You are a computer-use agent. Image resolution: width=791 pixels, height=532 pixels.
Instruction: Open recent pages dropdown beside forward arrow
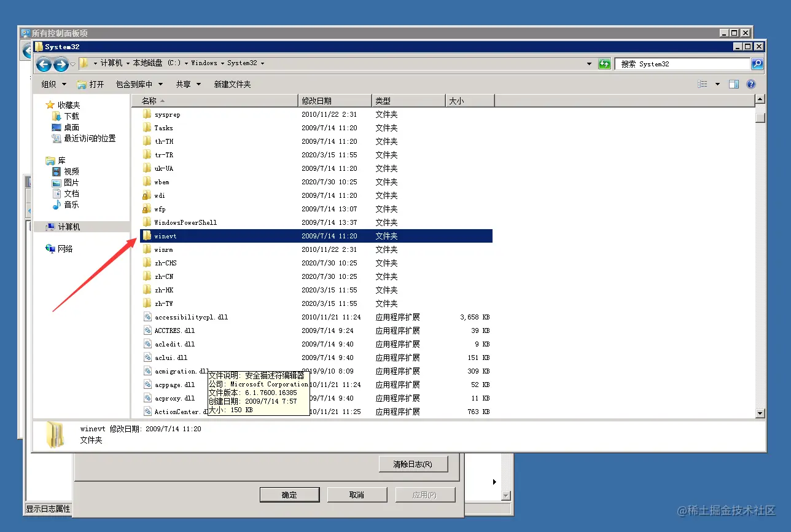[72, 64]
